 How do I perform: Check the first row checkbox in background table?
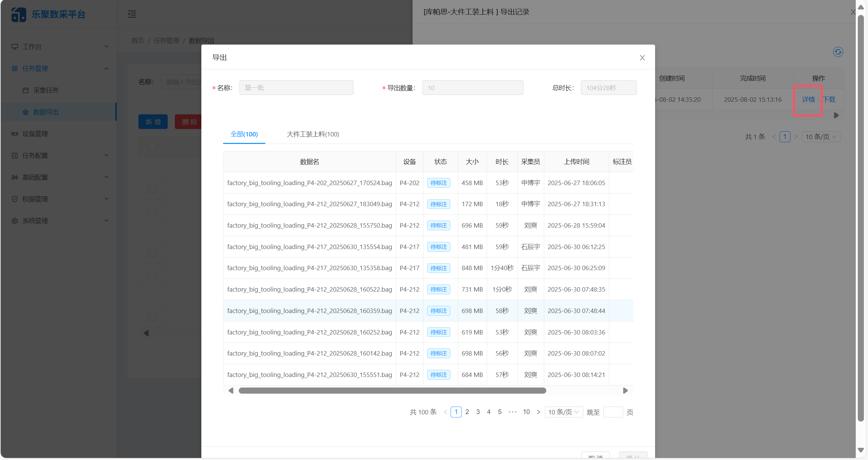[152, 168]
